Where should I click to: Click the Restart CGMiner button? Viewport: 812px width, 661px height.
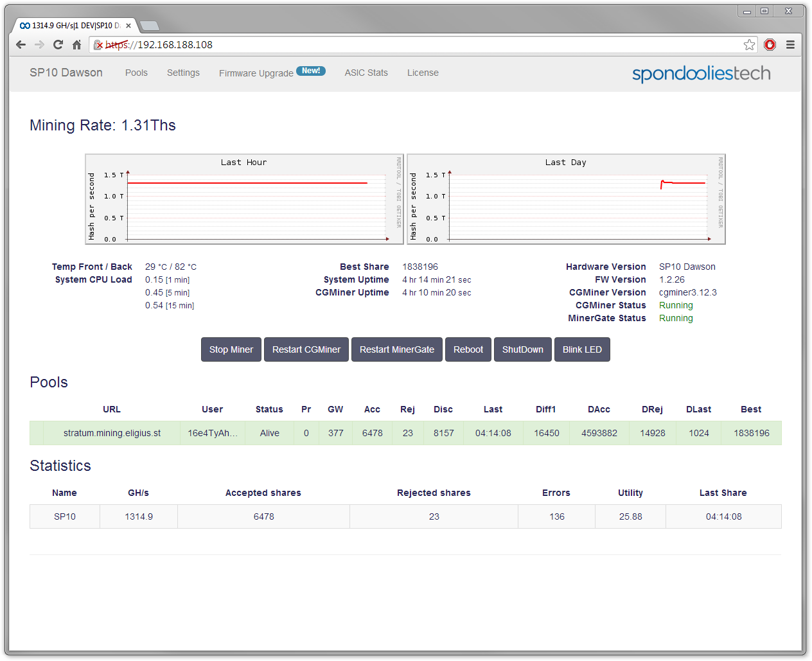click(306, 349)
